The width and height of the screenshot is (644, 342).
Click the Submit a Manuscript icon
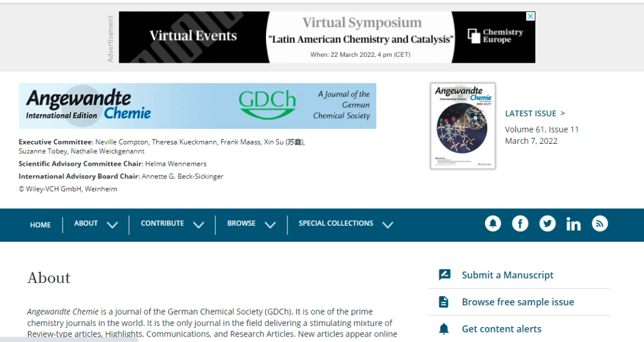pyautogui.click(x=444, y=275)
